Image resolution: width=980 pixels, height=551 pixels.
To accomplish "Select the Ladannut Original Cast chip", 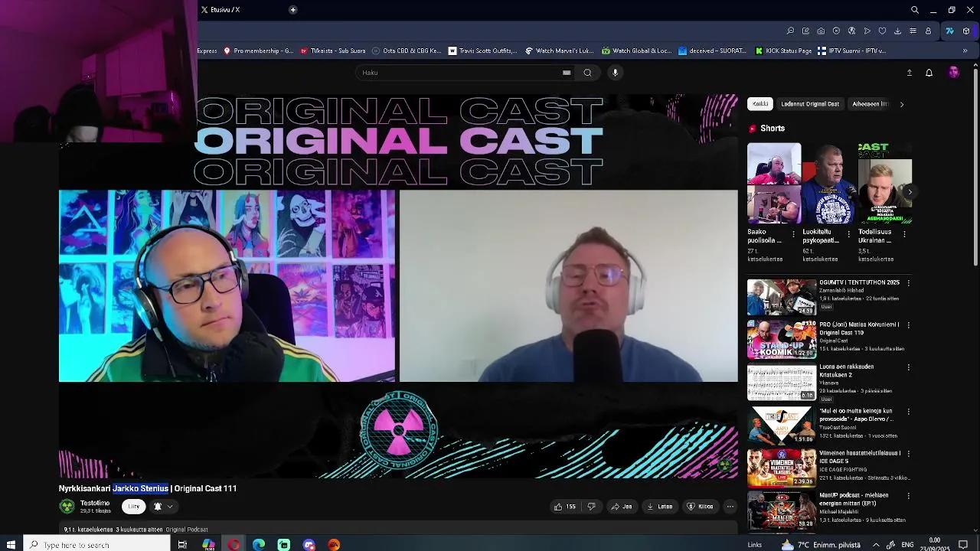I will (810, 104).
